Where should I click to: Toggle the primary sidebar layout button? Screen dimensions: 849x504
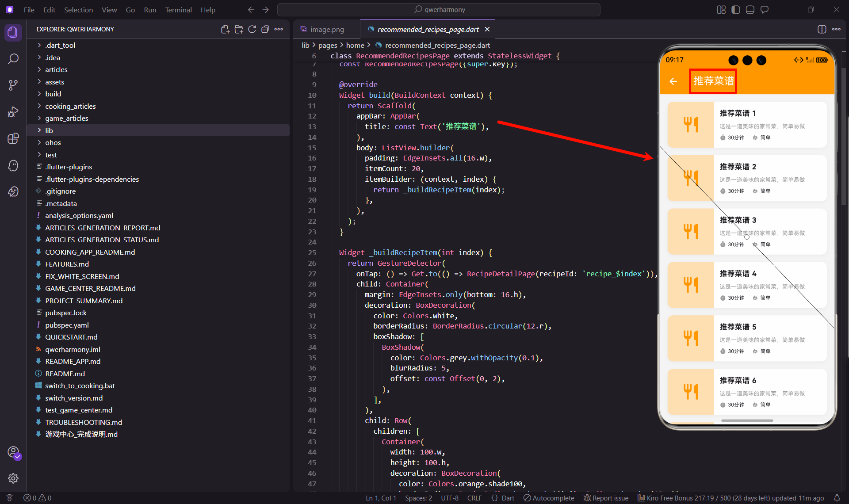pyautogui.click(x=735, y=10)
